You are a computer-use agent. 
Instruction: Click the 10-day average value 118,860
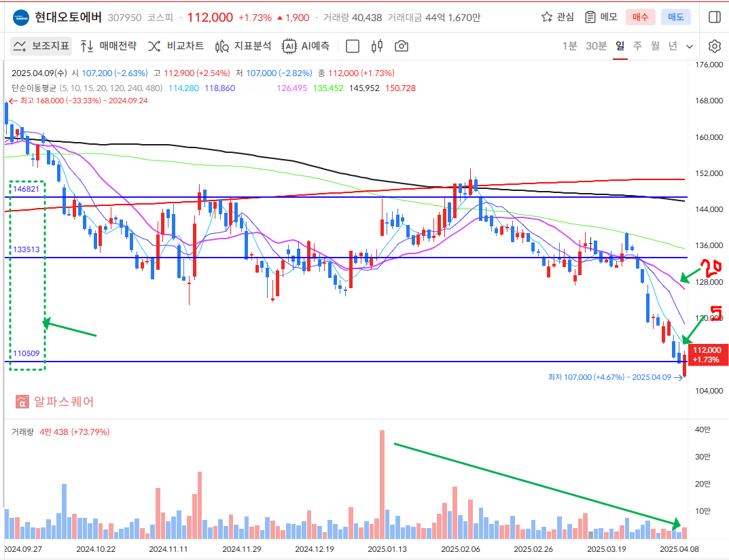pos(219,88)
